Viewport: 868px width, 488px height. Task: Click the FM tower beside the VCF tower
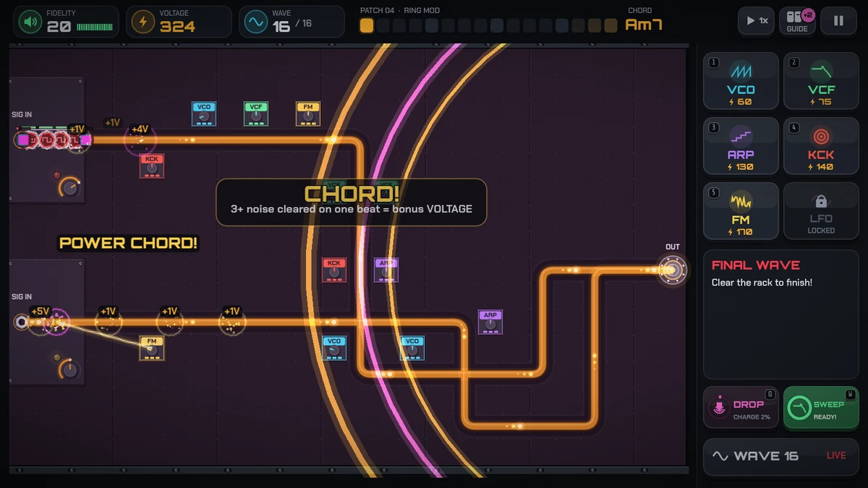click(308, 114)
